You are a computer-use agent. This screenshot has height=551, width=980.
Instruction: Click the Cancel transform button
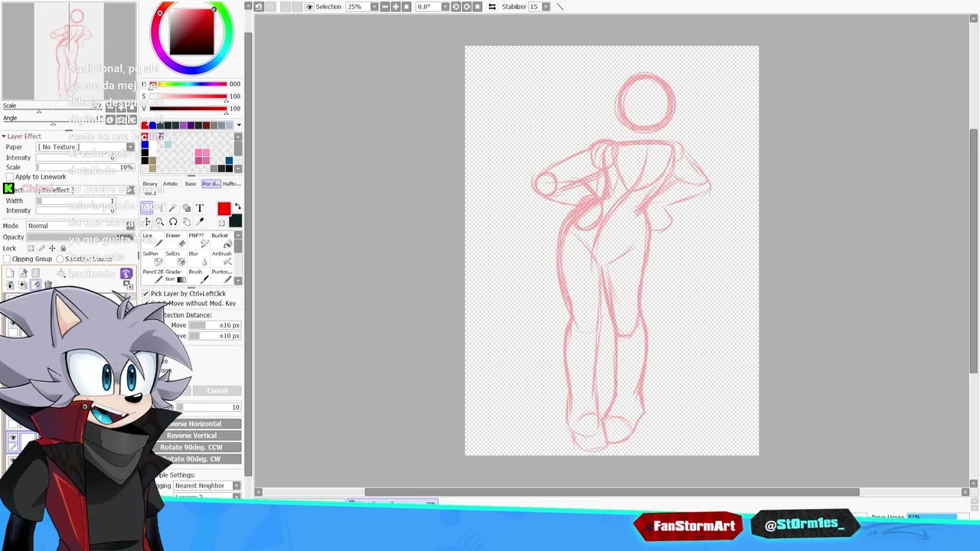(x=217, y=391)
